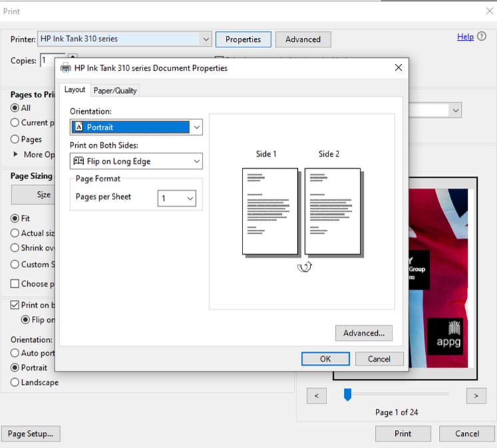The image size is (497, 448).
Task: Enable the Actual size radio option
Action: pyautogui.click(x=15, y=233)
